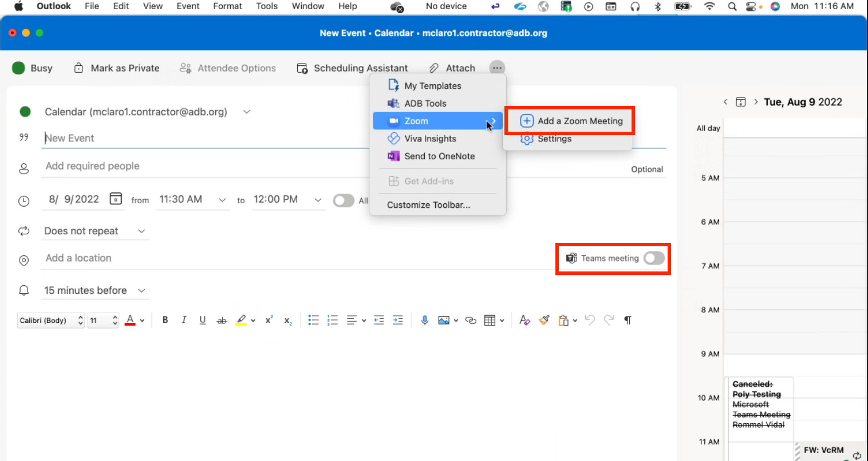Screen dimensions: 868x461
Task: Choose ADB Tools in the menu
Action: pyautogui.click(x=437, y=104)
